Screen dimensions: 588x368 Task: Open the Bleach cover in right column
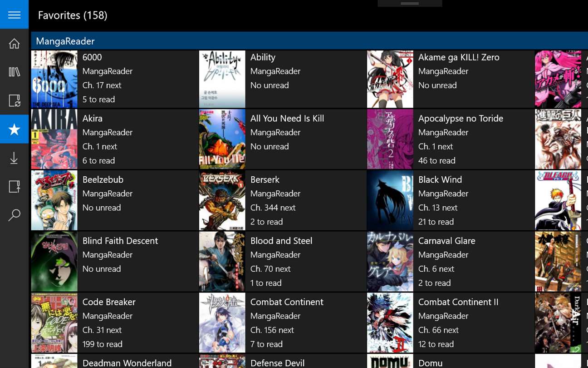pos(558,201)
